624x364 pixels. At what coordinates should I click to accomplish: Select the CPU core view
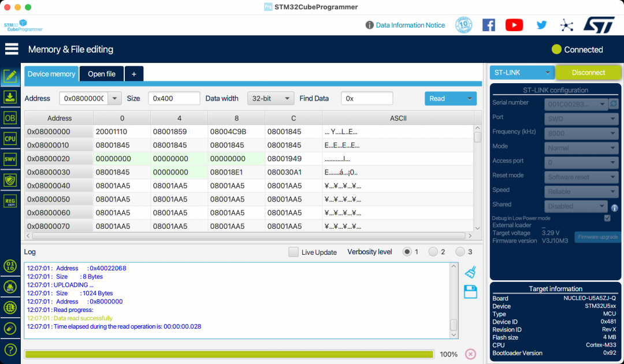9,138
